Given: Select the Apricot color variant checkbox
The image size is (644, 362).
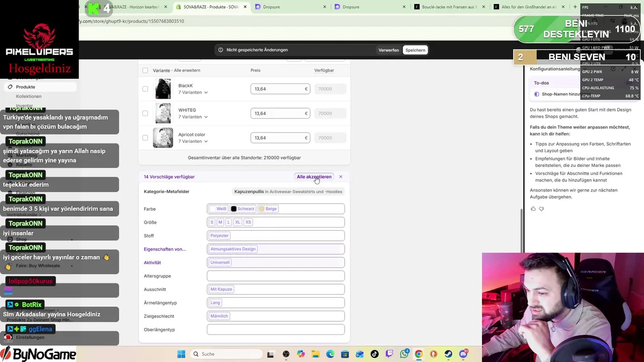Looking at the screenshot, I should 145,138.
